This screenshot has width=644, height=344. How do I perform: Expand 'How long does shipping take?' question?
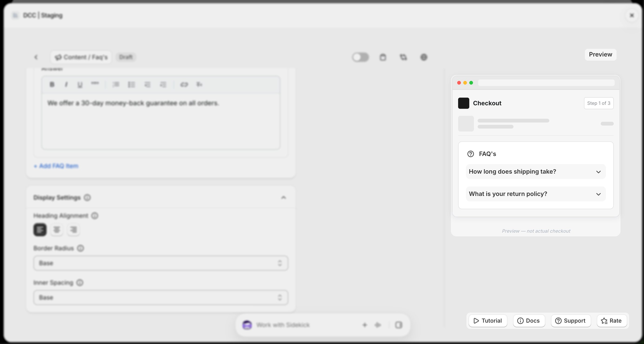pyautogui.click(x=536, y=172)
